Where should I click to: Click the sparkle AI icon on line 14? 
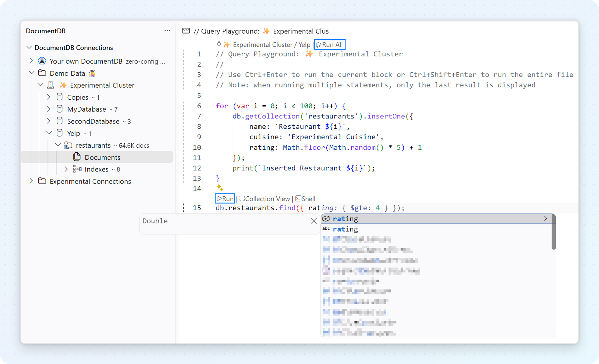pyautogui.click(x=220, y=188)
